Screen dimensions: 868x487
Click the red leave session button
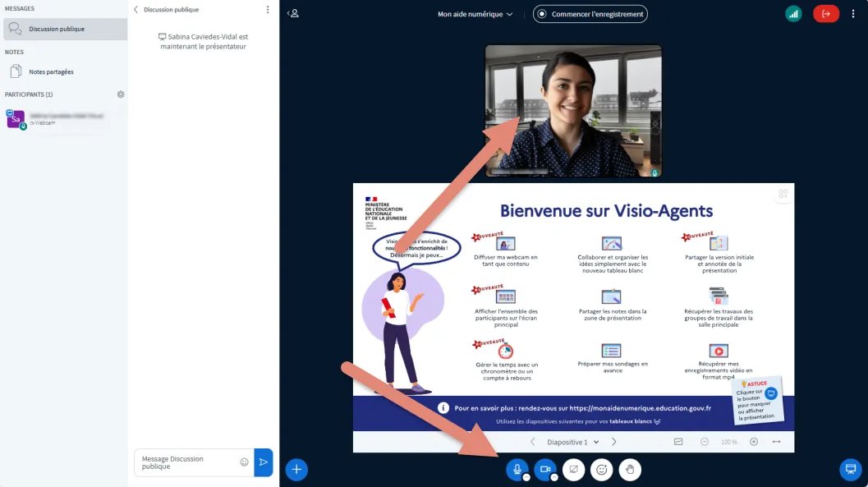[x=826, y=13]
